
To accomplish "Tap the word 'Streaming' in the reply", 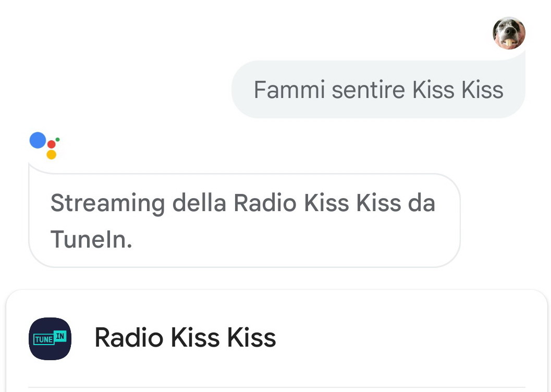I will 107,203.
